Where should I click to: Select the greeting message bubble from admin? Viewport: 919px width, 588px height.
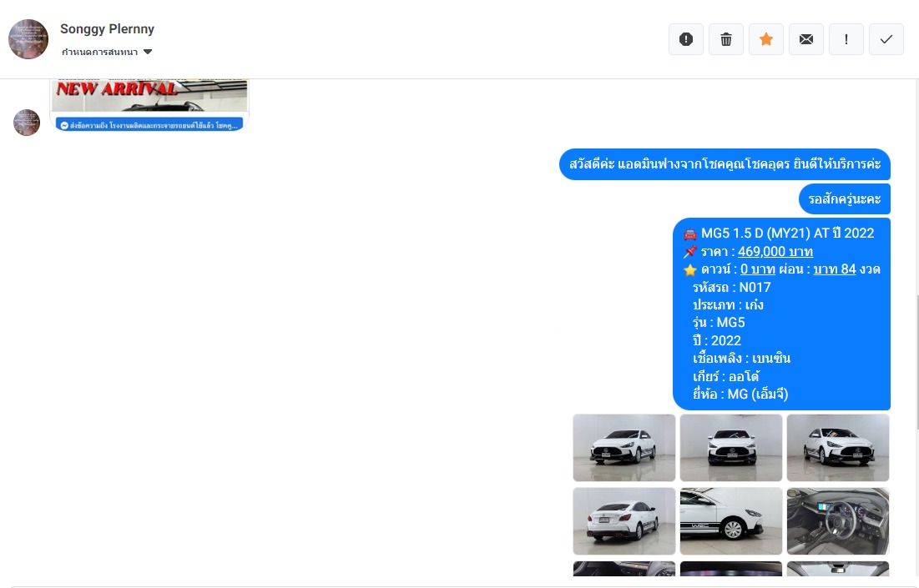click(x=725, y=164)
